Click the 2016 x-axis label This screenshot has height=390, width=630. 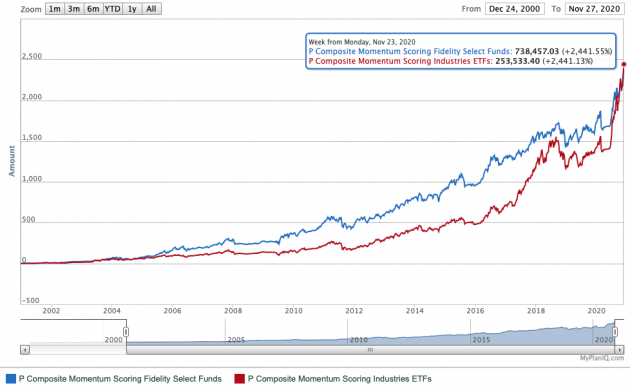click(x=475, y=311)
